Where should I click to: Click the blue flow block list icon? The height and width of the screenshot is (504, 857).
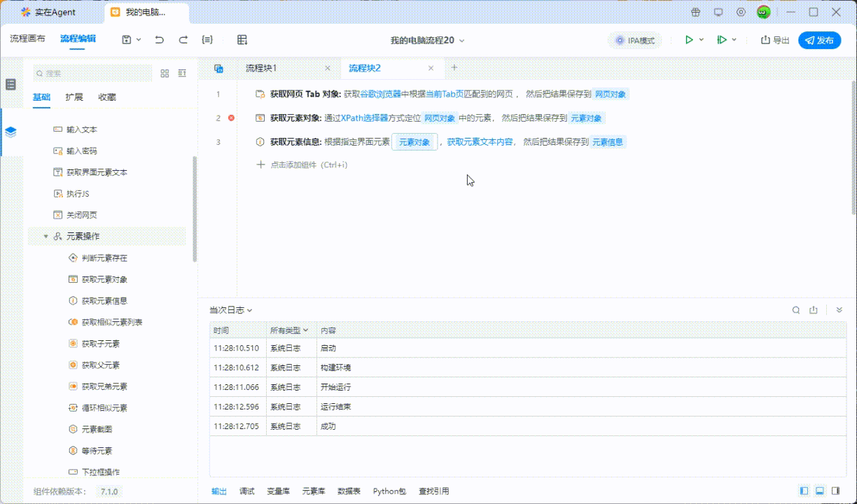click(218, 69)
